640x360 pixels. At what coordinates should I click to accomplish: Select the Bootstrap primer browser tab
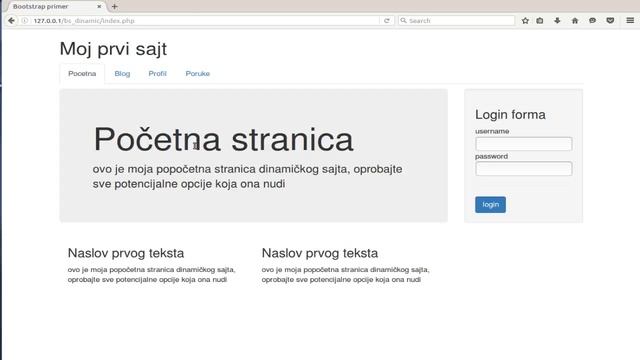(55, 7)
